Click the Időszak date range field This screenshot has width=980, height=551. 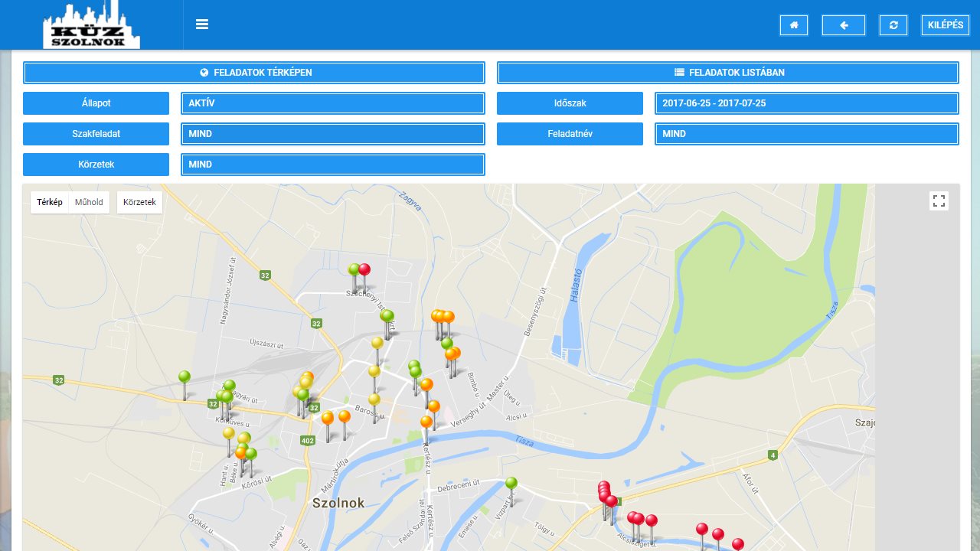806,103
